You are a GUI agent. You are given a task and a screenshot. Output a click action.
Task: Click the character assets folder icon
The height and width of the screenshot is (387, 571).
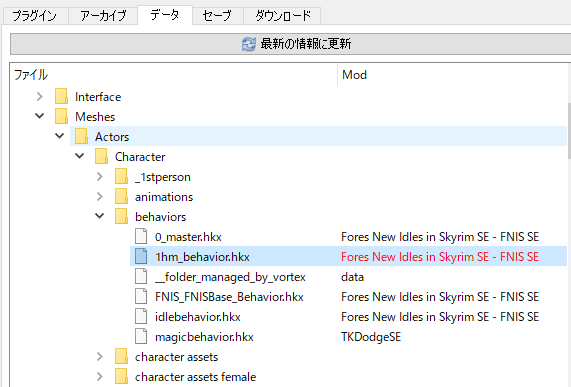(122, 357)
